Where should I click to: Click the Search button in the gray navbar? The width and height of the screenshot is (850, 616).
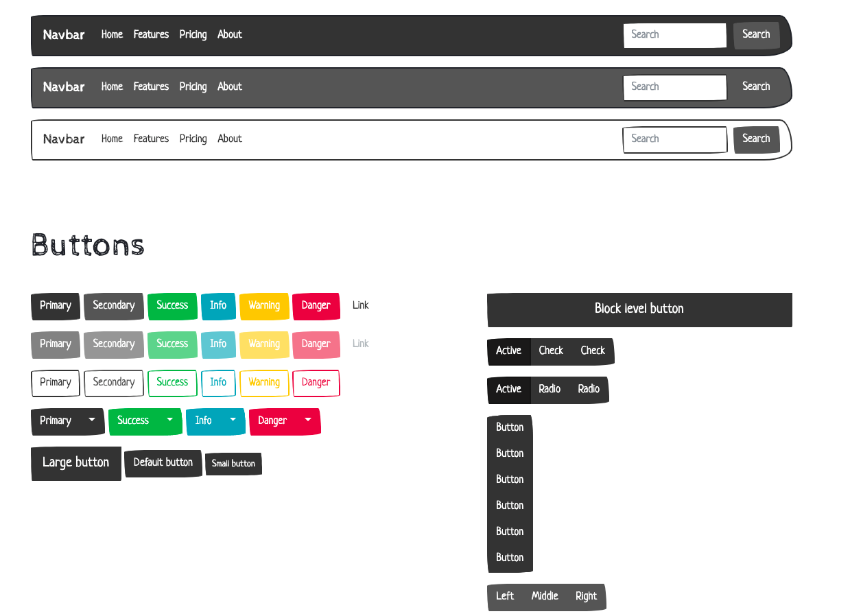click(757, 88)
